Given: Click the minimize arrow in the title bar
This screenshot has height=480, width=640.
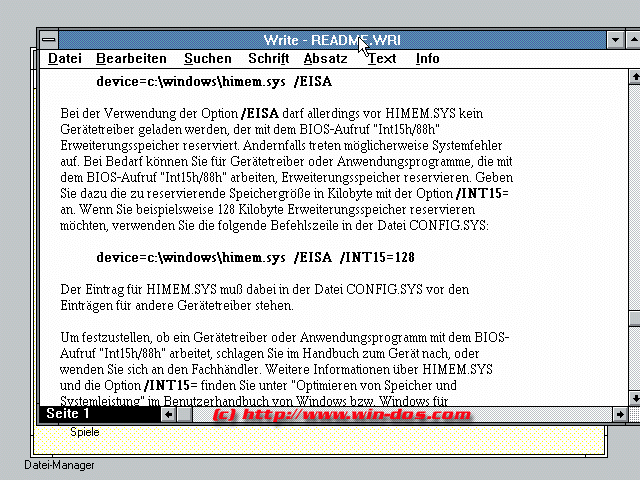Looking at the screenshot, I should (615, 40).
